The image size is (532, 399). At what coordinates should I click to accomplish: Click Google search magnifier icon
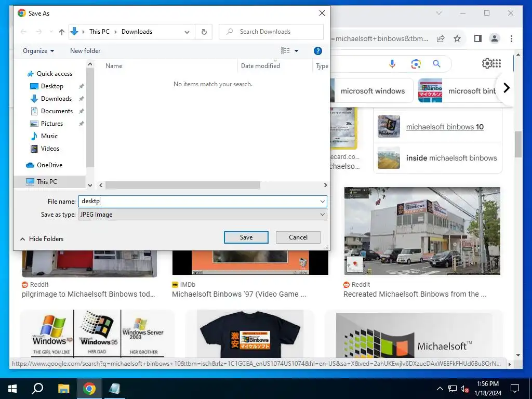(x=436, y=63)
